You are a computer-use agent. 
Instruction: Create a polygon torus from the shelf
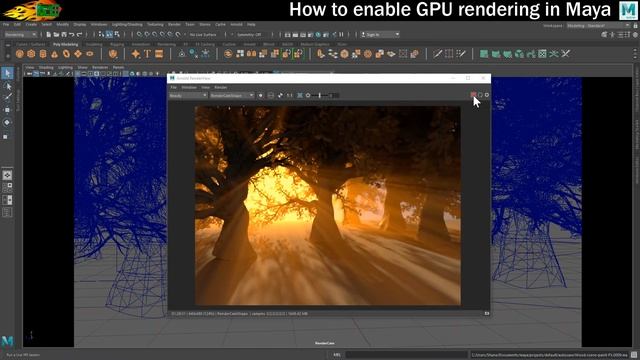[66, 54]
